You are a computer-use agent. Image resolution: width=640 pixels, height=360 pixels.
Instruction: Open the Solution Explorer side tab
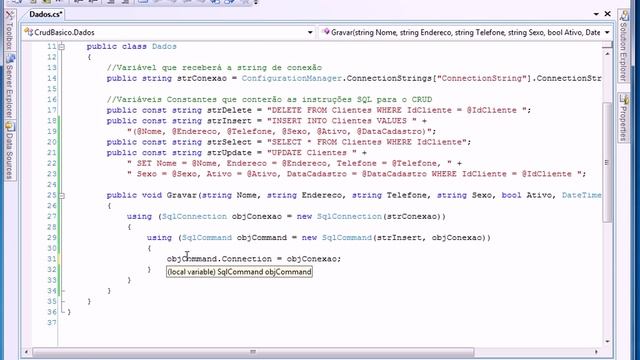(x=624, y=46)
